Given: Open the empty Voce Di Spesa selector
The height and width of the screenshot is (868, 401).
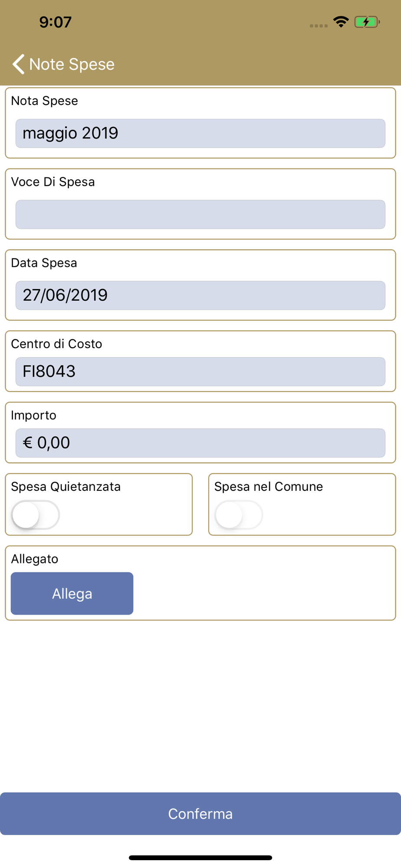Looking at the screenshot, I should [x=200, y=214].
